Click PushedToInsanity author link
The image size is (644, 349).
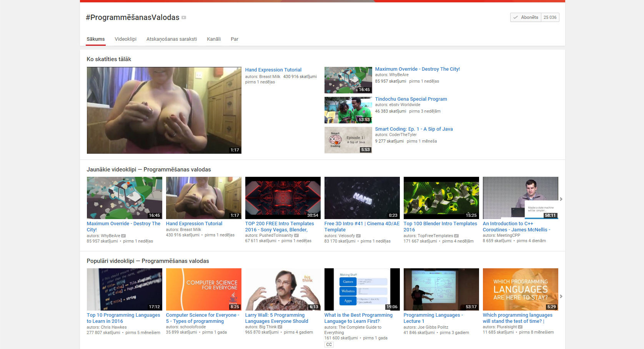pyautogui.click(x=276, y=236)
